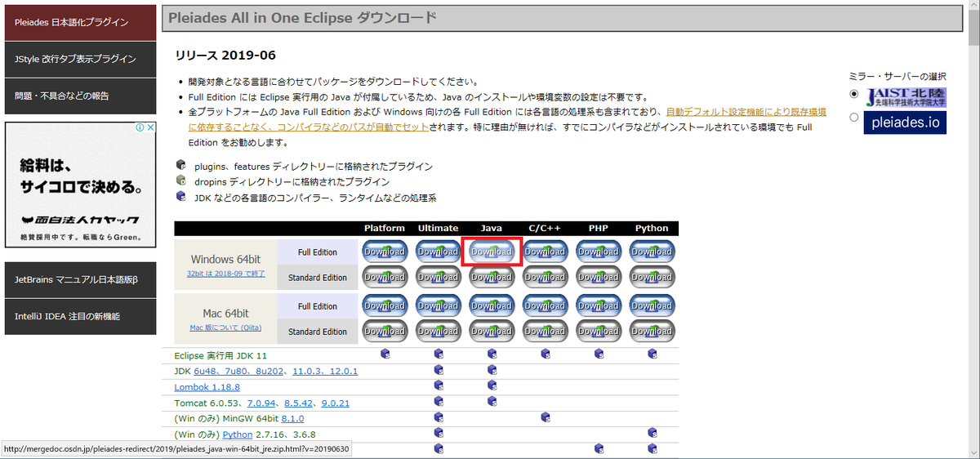Screen dimensions: 980x459
Task: Download Mac 64bit Standard Edition PHP
Action: tap(599, 332)
